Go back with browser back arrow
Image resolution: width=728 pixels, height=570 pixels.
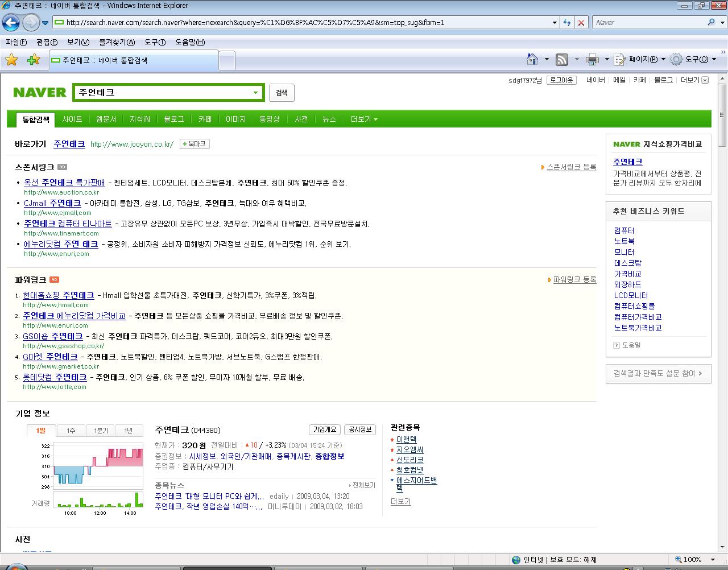(x=11, y=23)
